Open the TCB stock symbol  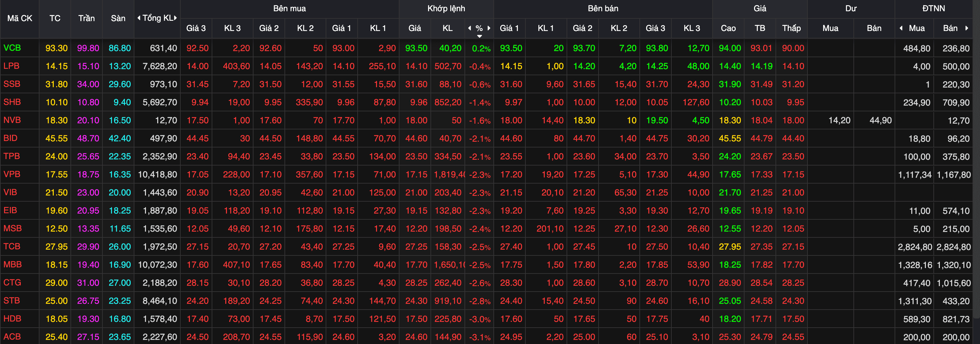click(x=12, y=246)
